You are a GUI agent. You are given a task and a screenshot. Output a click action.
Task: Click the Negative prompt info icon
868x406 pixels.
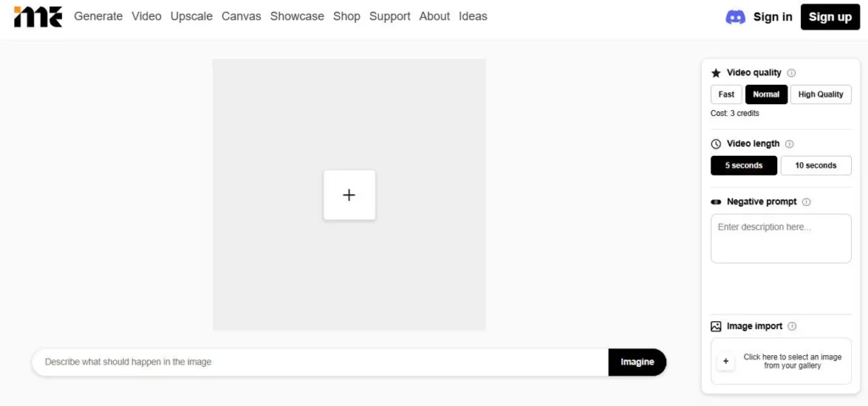tap(806, 203)
